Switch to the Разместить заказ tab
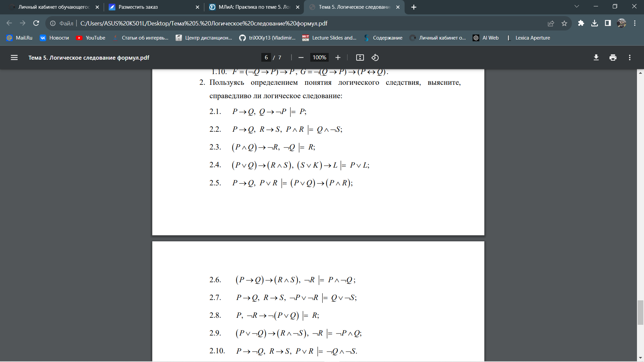Screen dimensions: 644x362 click(138, 7)
